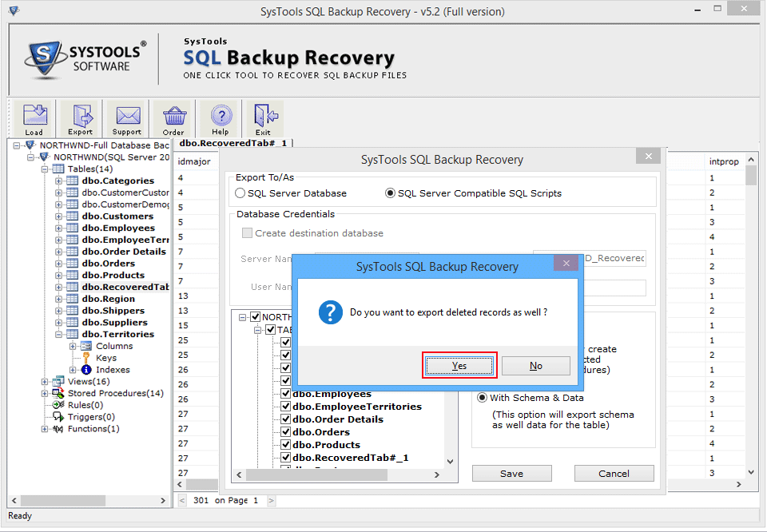Expand the Stored Procedures(14) node
Screen dimensions: 767x532
(45, 393)
